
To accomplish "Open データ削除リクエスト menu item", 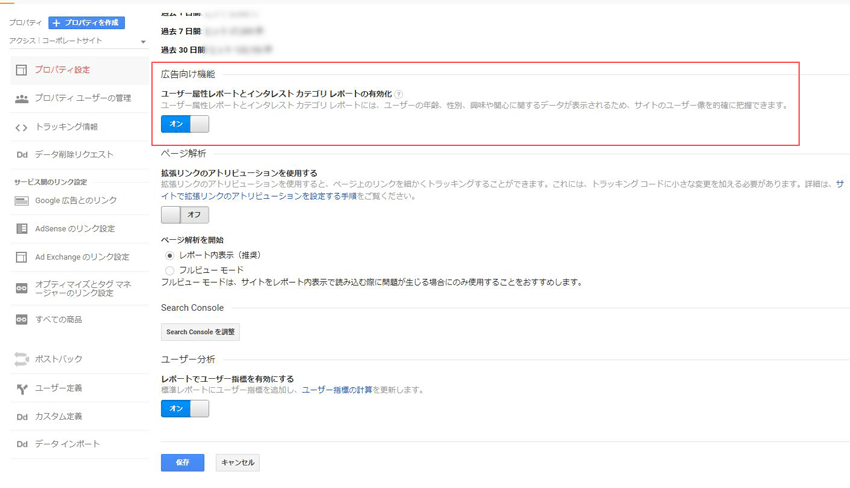I will [79, 155].
